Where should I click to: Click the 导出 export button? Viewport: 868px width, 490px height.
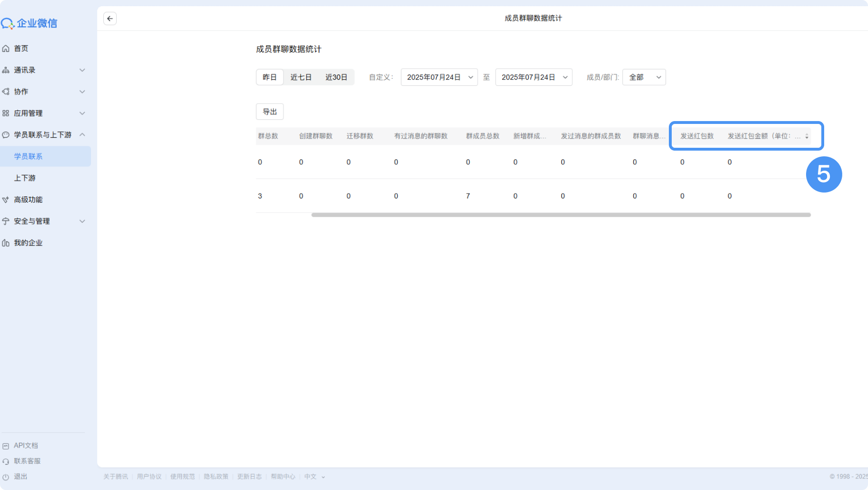[x=270, y=112]
